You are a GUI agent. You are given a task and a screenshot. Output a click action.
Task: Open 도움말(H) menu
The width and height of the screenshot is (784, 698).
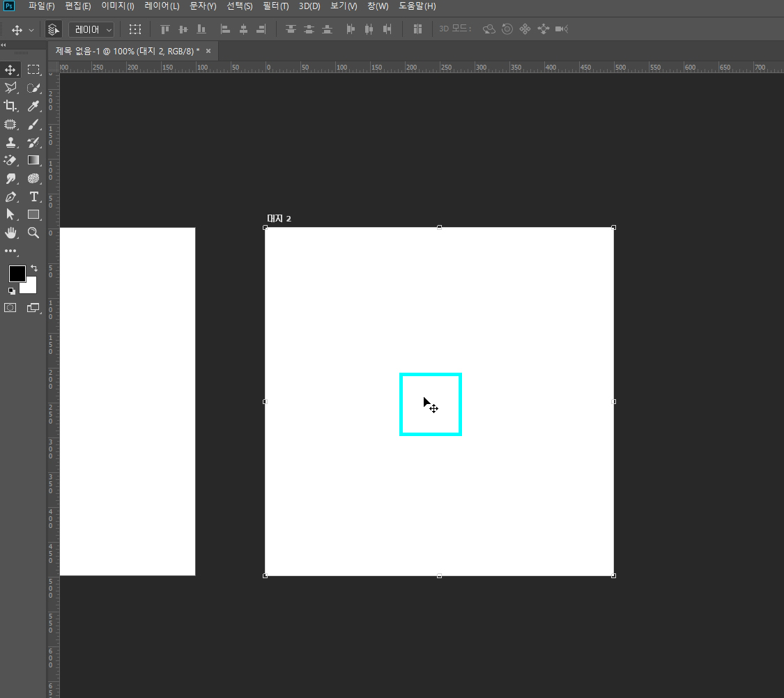pos(417,6)
